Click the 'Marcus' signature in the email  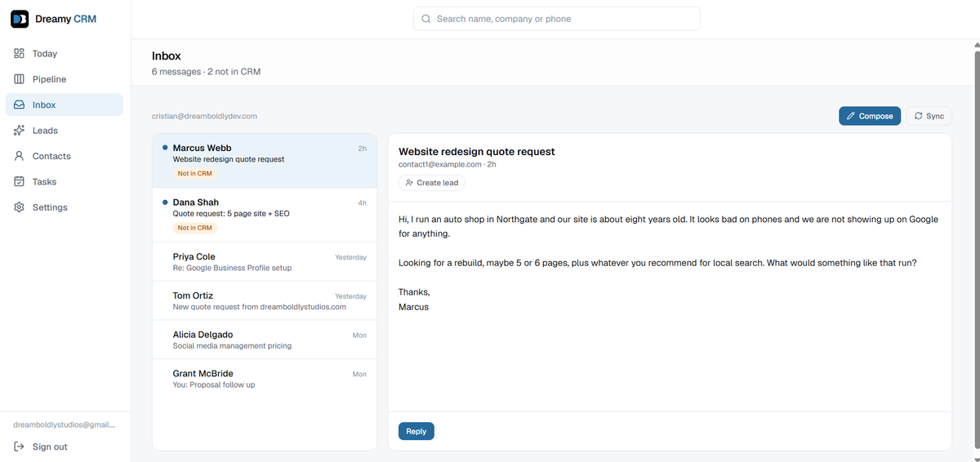click(413, 307)
